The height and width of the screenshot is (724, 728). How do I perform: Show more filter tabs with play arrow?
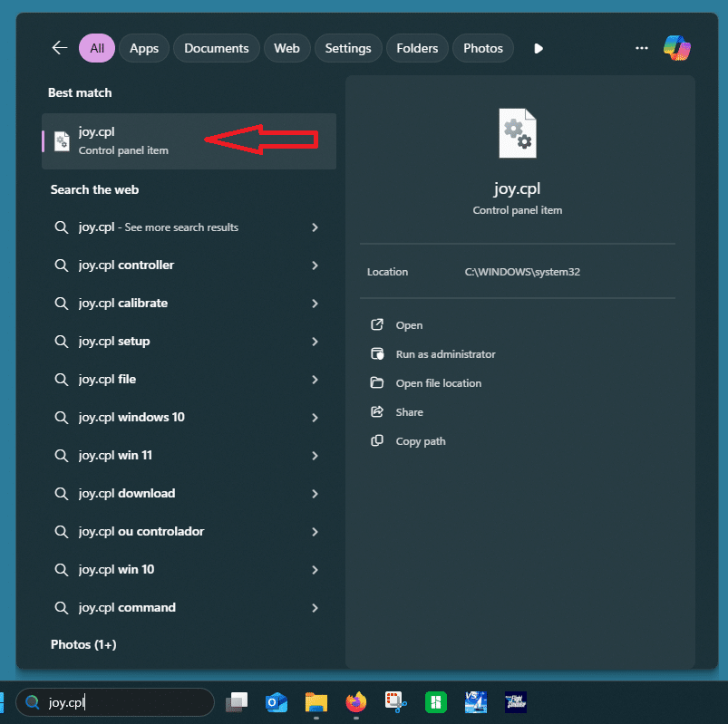click(x=539, y=48)
